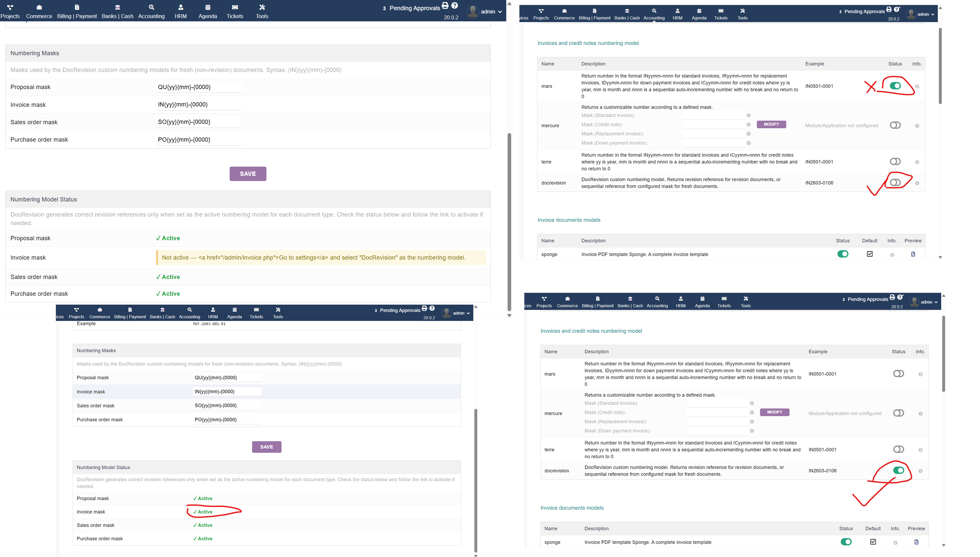This screenshot has width=980, height=557.
Task: Click the highlighted Invoice mask input field
Action: pos(227,391)
